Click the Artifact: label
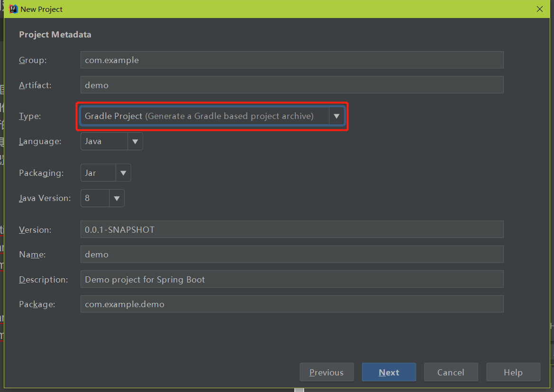The width and height of the screenshot is (554, 392). pyautogui.click(x=36, y=85)
